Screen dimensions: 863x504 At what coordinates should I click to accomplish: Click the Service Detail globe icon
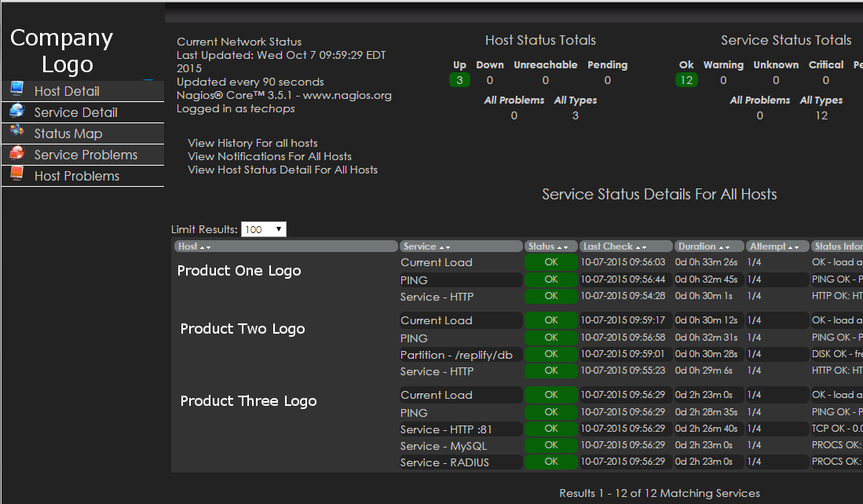[x=16, y=111]
